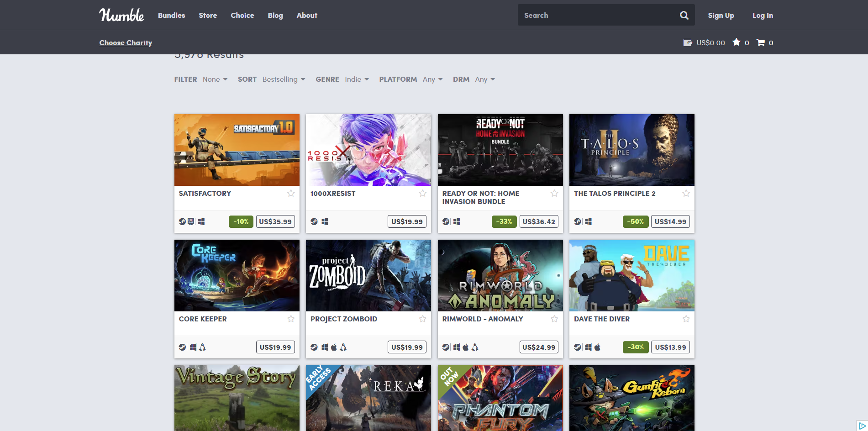Image resolution: width=868 pixels, height=431 pixels.
Task: Open the SORT Bestselling dropdown
Action: 284,79
